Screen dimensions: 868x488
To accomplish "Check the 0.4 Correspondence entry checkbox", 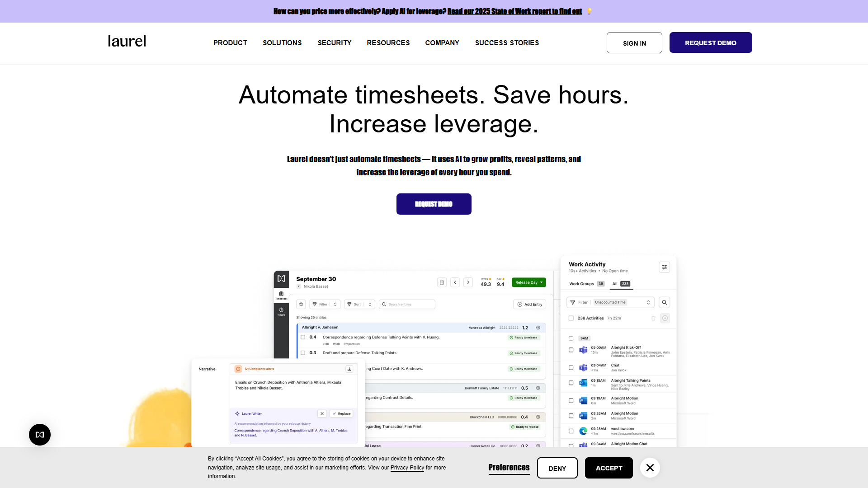I will click(303, 337).
